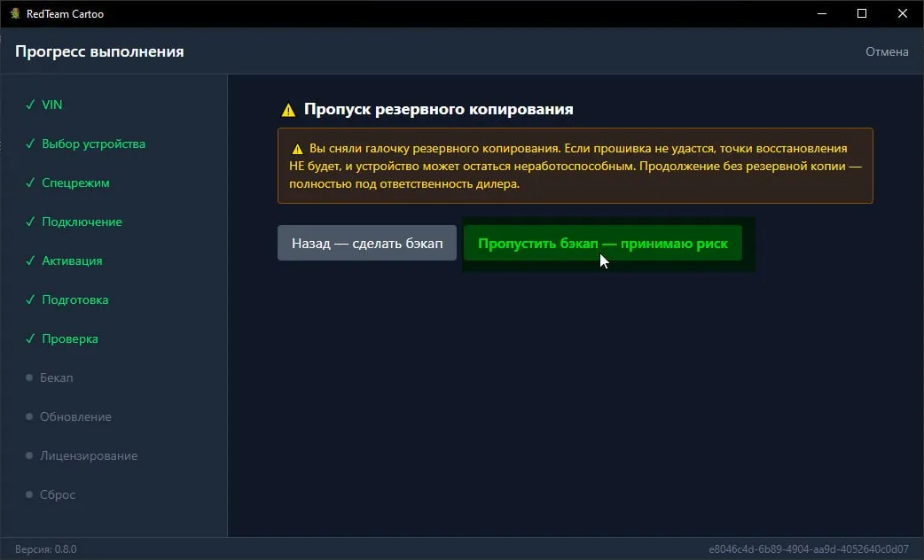Click the warning icon inside the orange notice
924x560 pixels.
298,149
